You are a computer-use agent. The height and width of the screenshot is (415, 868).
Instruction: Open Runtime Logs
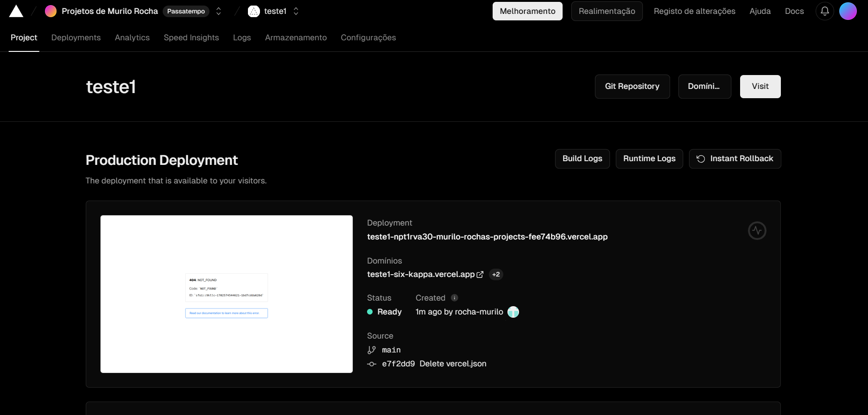649,159
